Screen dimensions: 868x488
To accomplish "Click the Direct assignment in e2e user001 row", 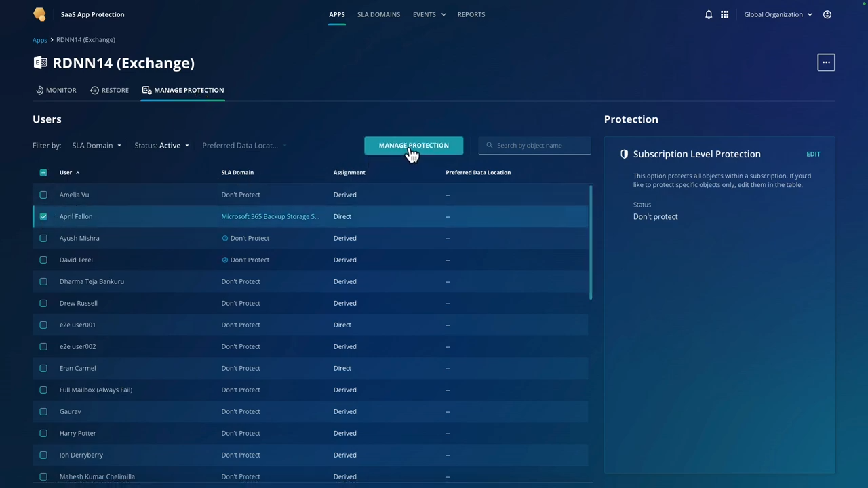I will [x=342, y=325].
